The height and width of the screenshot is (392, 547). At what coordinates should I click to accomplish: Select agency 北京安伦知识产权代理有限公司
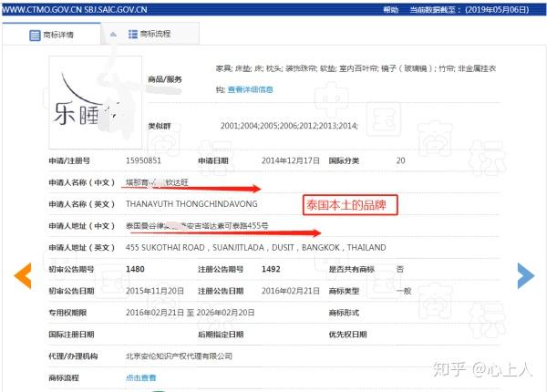pyautogui.click(x=179, y=356)
